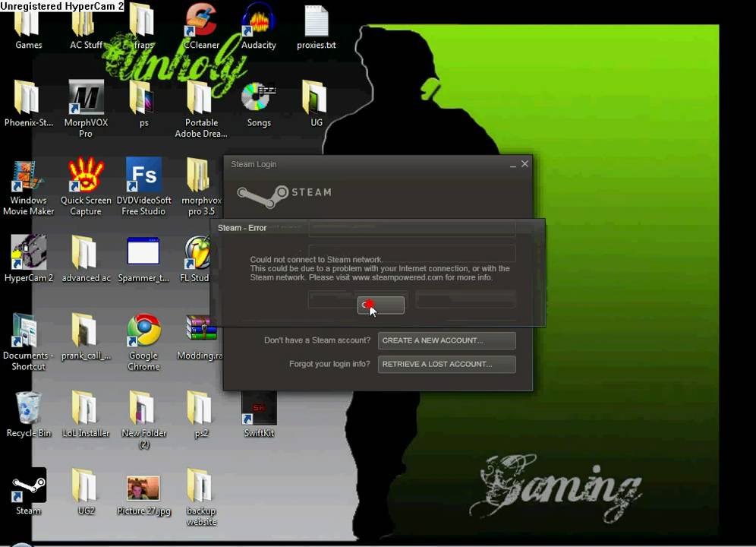The height and width of the screenshot is (547, 756).
Task: Open the proxies.txt file
Action: pyautogui.click(x=317, y=27)
